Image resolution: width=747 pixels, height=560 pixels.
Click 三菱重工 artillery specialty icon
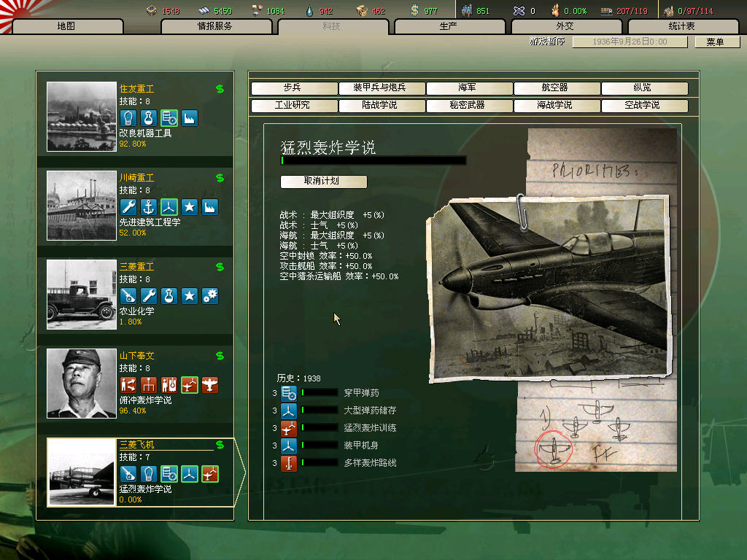pyautogui.click(x=128, y=296)
